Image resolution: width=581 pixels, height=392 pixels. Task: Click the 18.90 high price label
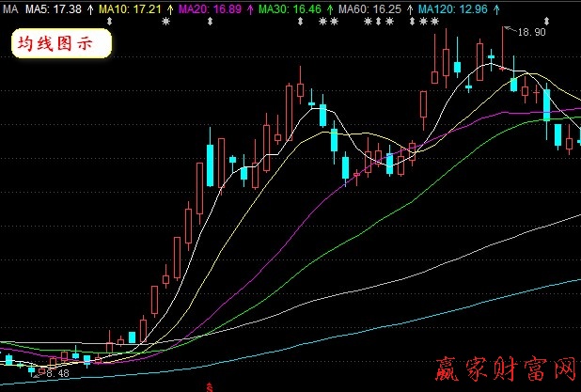coord(531,32)
